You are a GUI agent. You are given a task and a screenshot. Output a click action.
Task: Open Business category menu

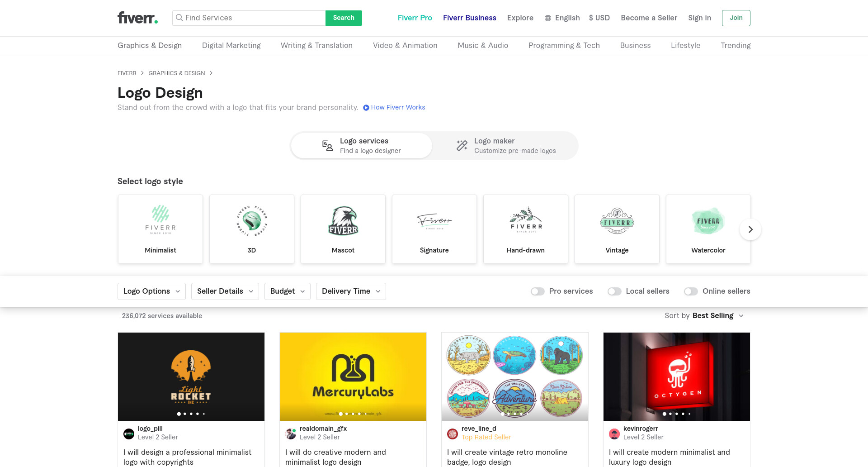tap(635, 46)
